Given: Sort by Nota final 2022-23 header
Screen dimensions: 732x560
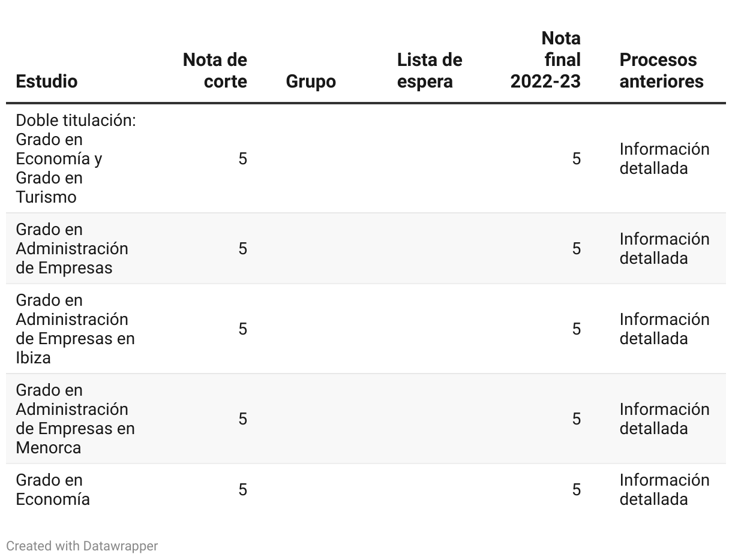Looking at the screenshot, I should [x=545, y=59].
